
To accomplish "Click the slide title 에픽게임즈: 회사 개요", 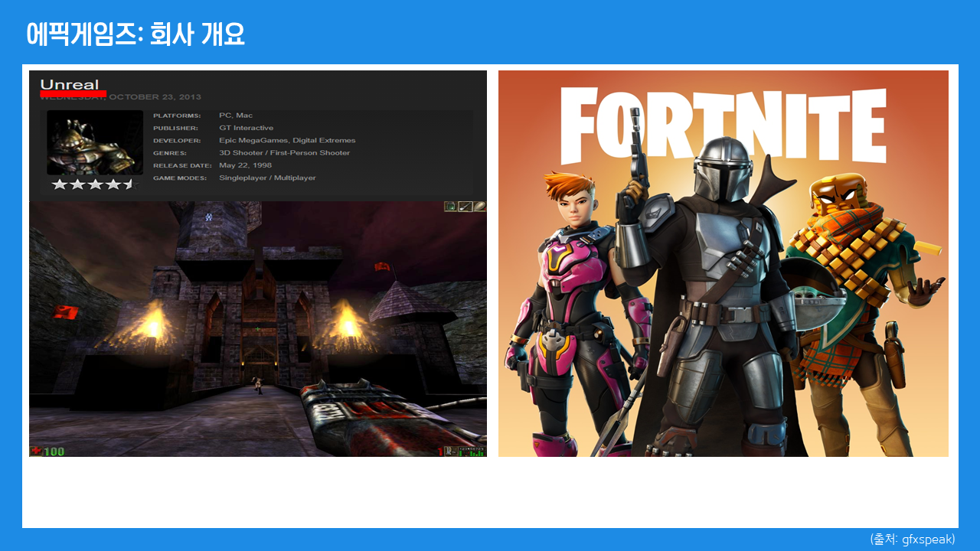I will (135, 34).
